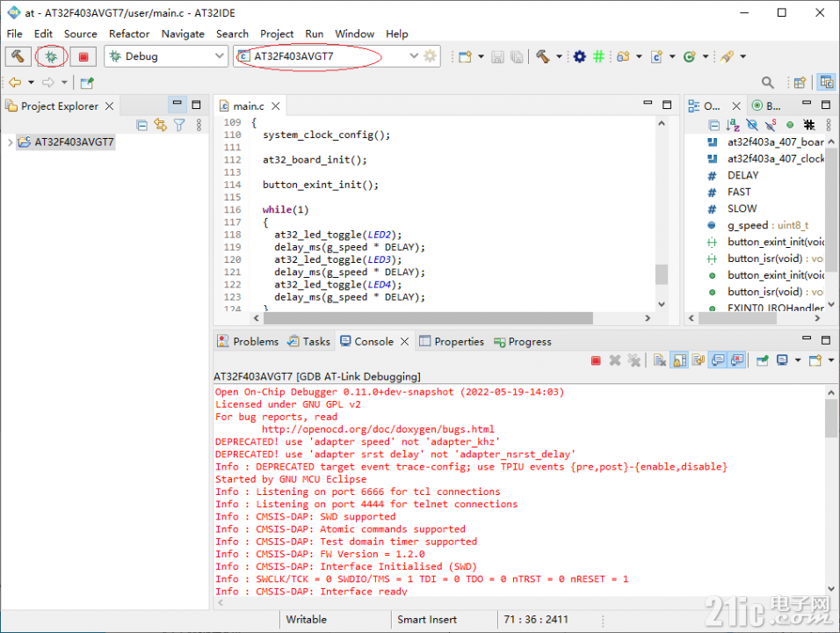840x633 pixels.
Task: Click the New wizard toolbar icon
Action: 465,57
